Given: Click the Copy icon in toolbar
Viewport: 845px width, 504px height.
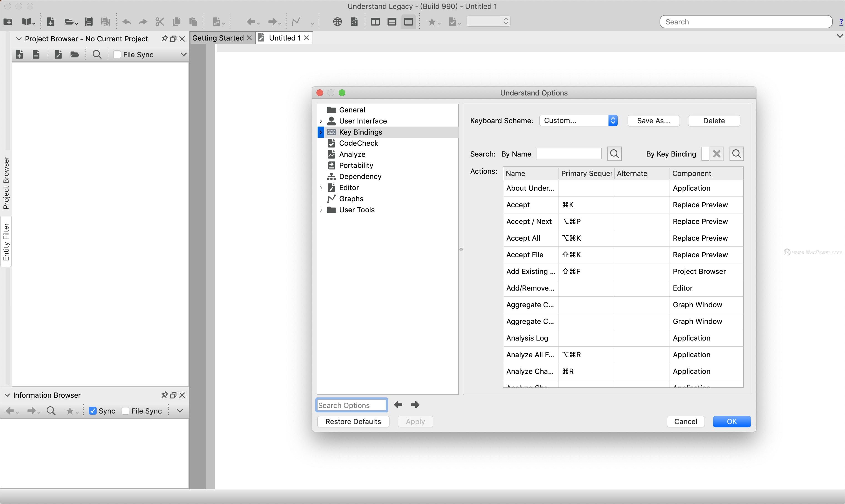Looking at the screenshot, I should pyautogui.click(x=176, y=22).
